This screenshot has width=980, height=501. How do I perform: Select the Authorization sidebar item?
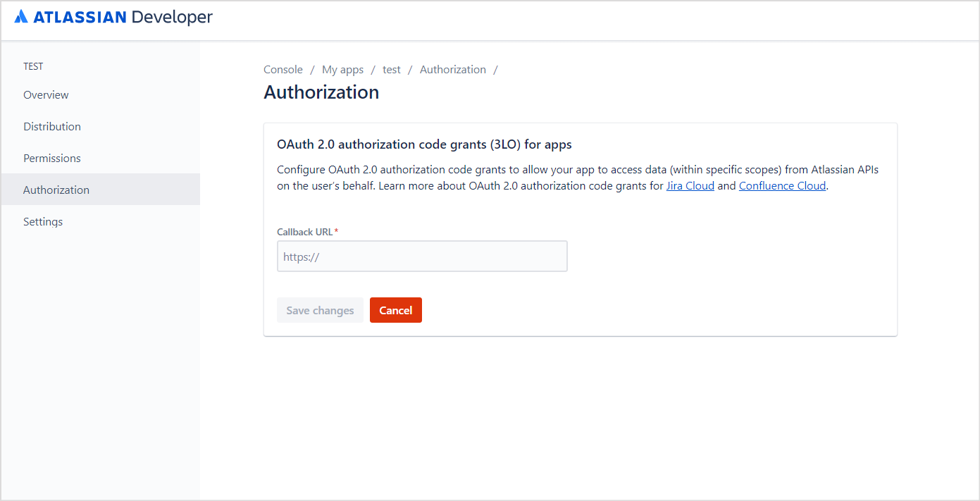pyautogui.click(x=56, y=190)
